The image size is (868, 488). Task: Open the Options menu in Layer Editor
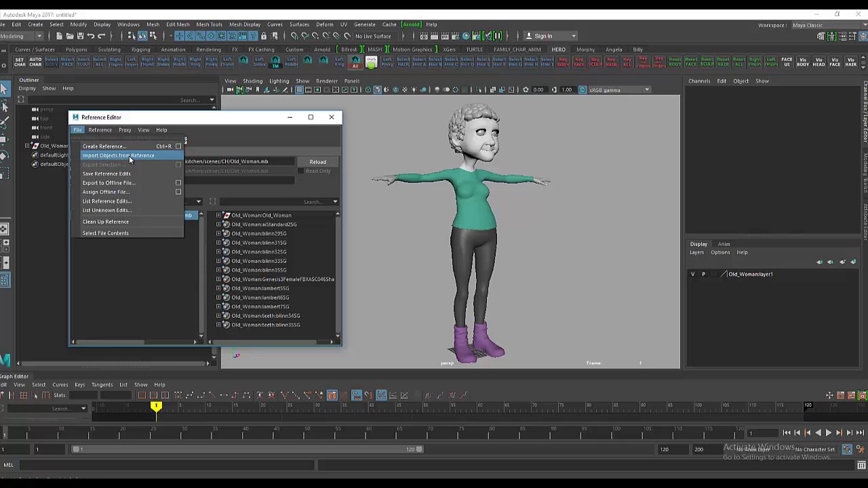point(720,252)
